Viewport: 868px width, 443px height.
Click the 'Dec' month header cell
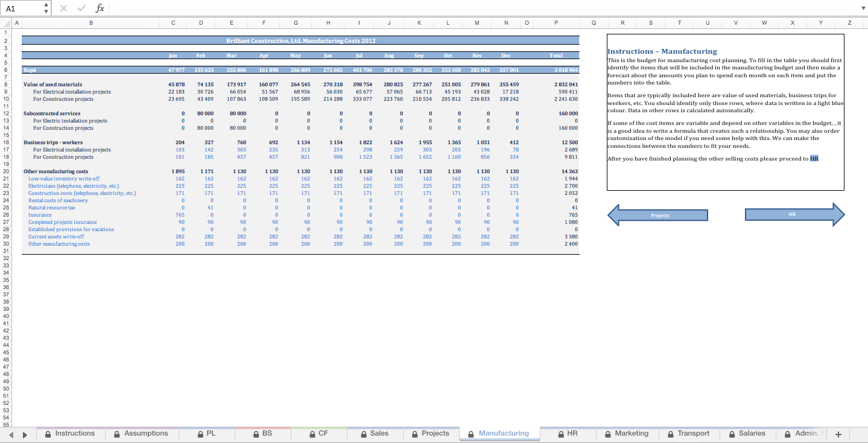click(x=505, y=56)
